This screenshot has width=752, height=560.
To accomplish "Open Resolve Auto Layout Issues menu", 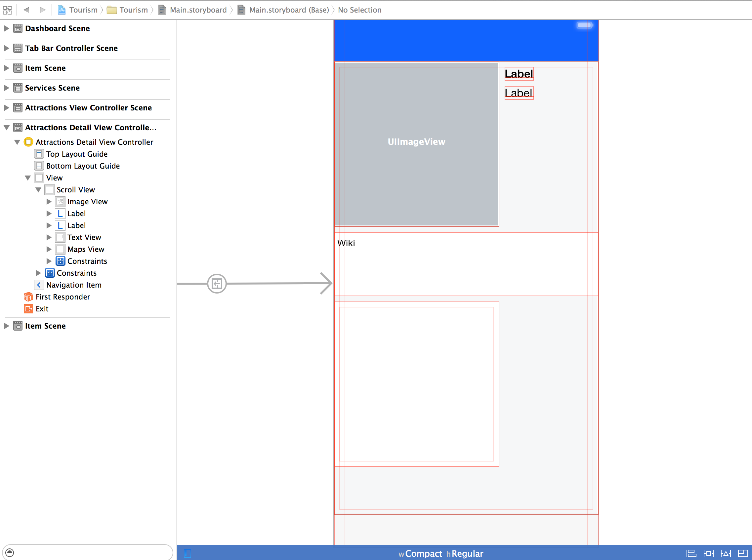I will pos(726,553).
